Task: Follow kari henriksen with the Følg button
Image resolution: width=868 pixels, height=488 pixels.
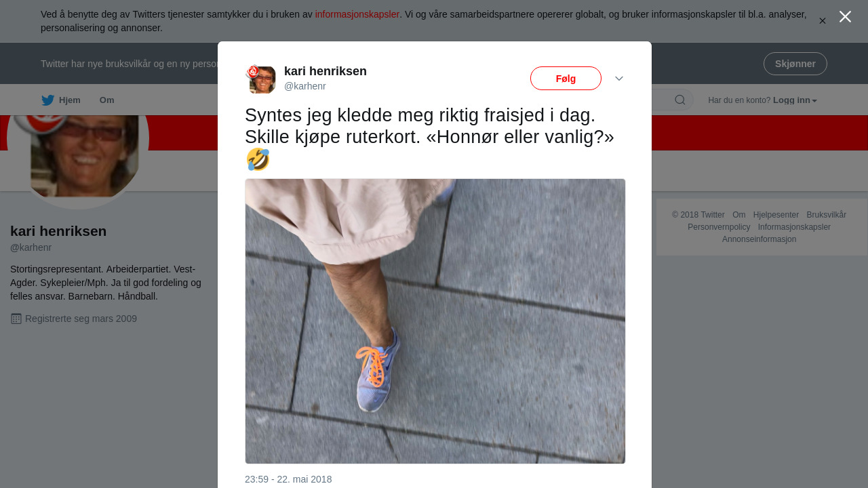Action: (x=566, y=79)
